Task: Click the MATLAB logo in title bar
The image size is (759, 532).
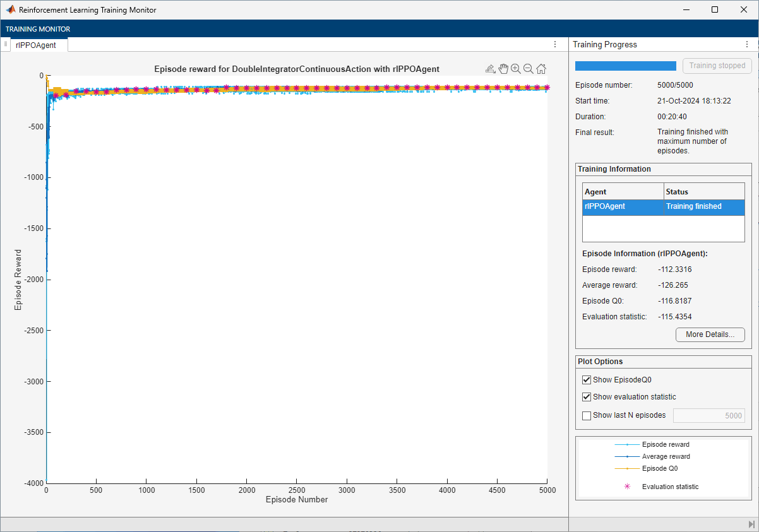Action: pos(11,10)
